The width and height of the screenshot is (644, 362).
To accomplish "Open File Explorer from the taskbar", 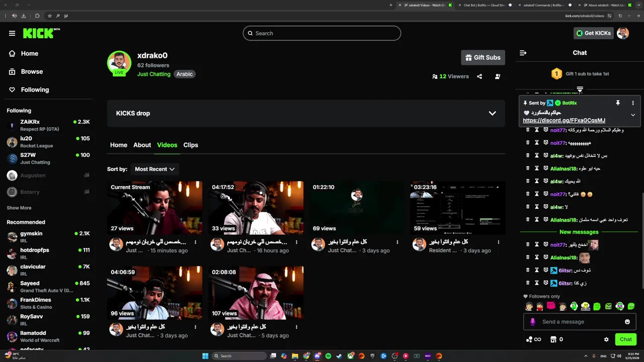I will click(x=295, y=356).
